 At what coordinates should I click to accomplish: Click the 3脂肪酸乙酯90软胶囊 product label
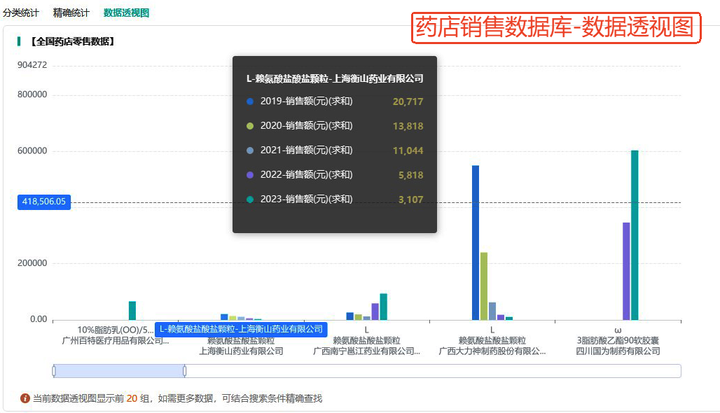618,340
